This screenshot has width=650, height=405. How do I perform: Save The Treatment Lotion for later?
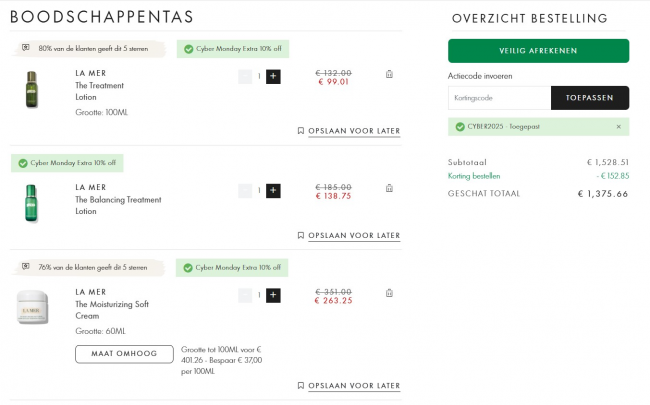pyautogui.click(x=349, y=131)
